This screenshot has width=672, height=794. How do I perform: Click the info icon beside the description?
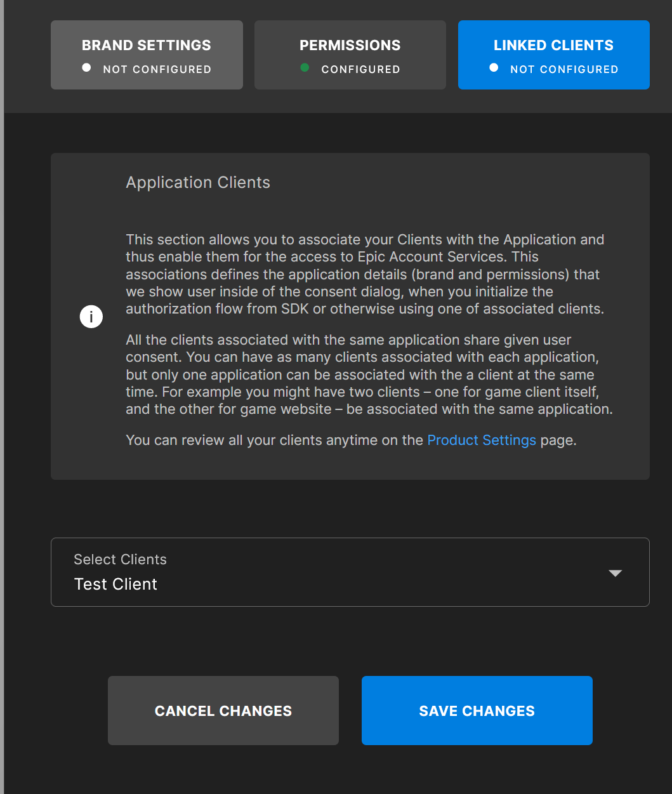tap(91, 316)
